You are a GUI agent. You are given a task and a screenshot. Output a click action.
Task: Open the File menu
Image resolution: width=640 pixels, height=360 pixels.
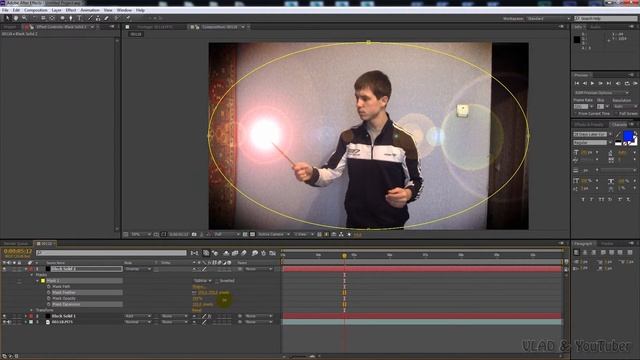point(5,10)
